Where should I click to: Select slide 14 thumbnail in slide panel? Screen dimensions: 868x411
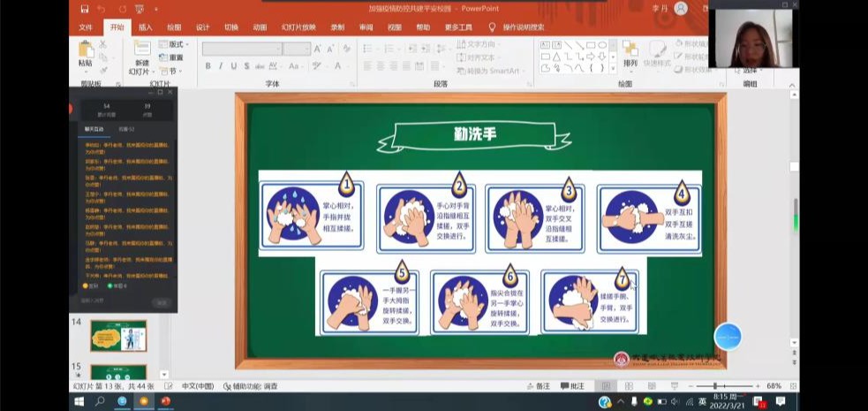[117, 335]
